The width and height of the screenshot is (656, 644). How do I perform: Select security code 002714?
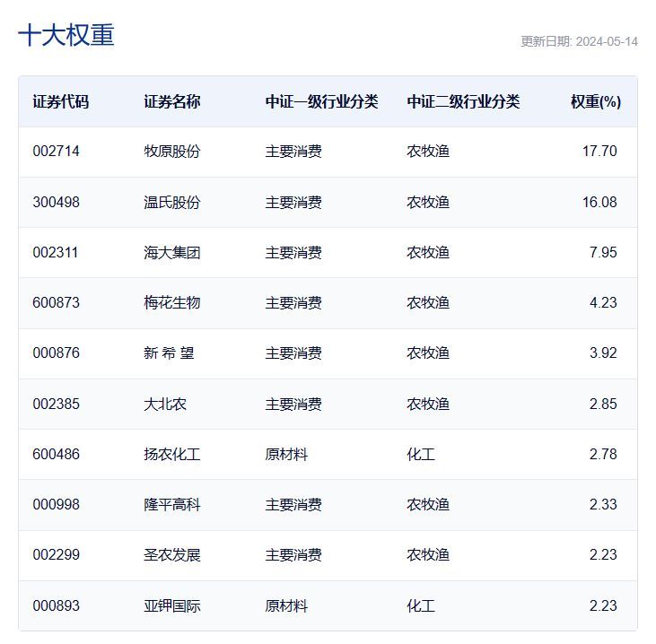[56, 151]
